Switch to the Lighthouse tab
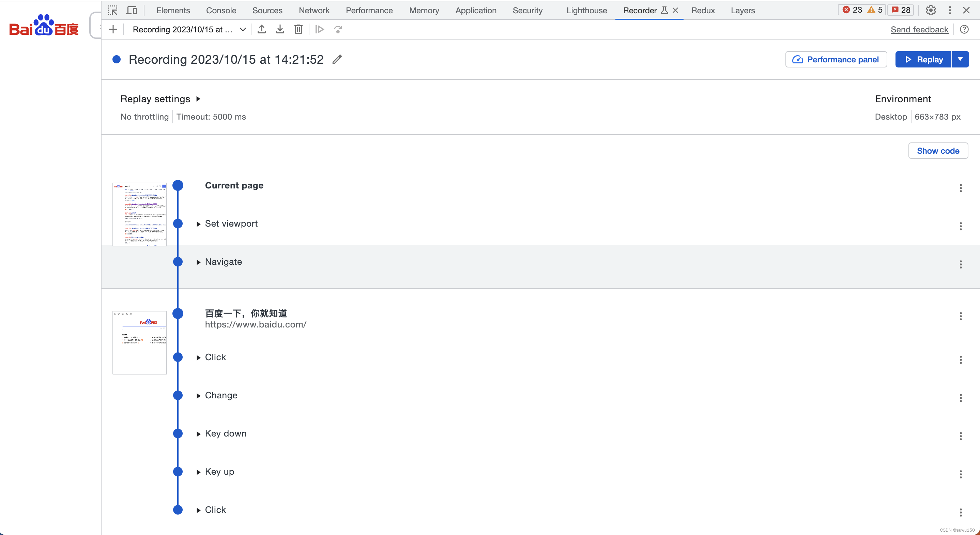980x535 pixels. (x=586, y=10)
